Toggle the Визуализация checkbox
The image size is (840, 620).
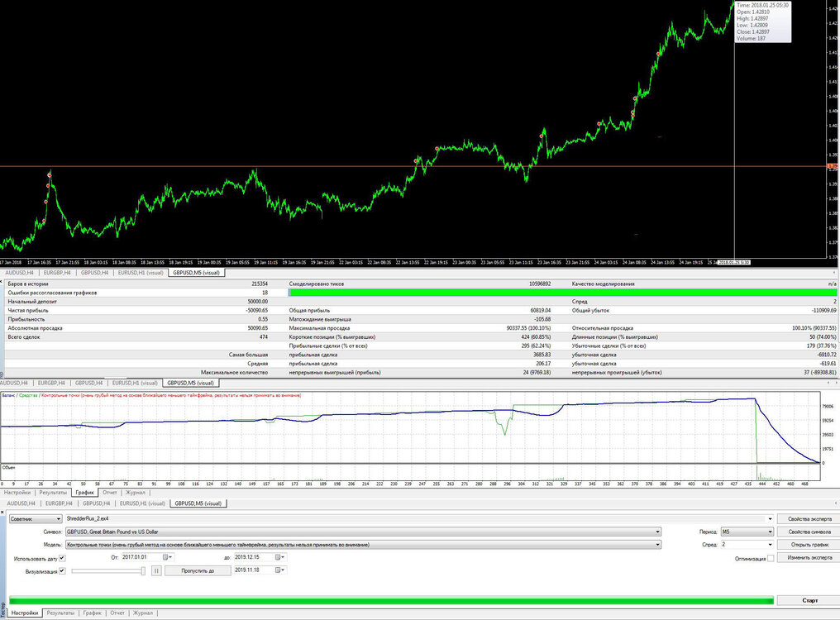62,571
